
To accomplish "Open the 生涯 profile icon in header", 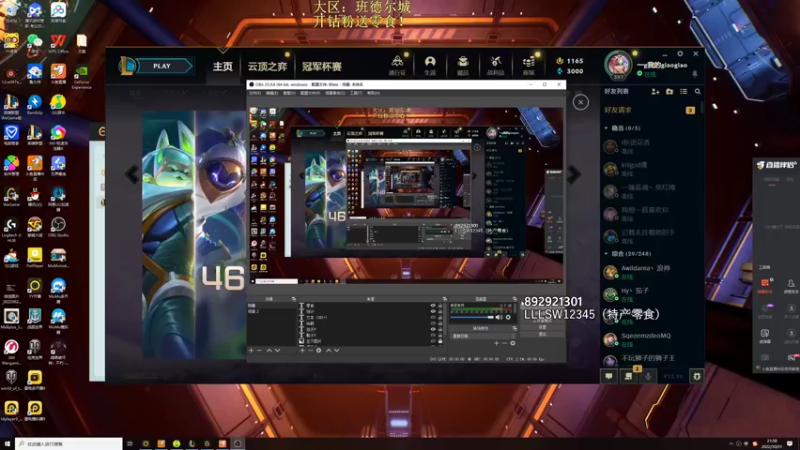I will pyautogui.click(x=430, y=65).
